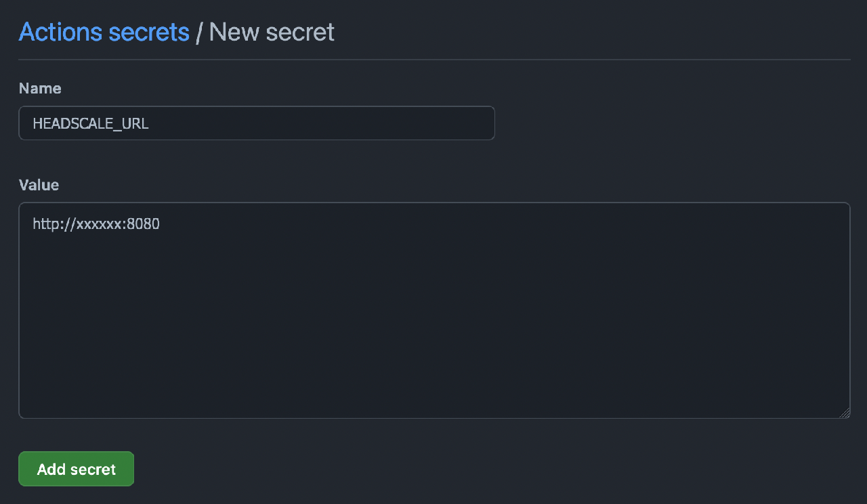Click the horizontal divider under the heading
The height and width of the screenshot is (504, 867).
433,60
